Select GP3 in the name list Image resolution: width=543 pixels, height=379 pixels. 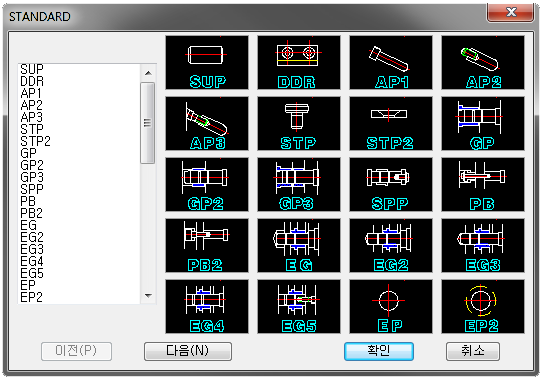click(32, 177)
